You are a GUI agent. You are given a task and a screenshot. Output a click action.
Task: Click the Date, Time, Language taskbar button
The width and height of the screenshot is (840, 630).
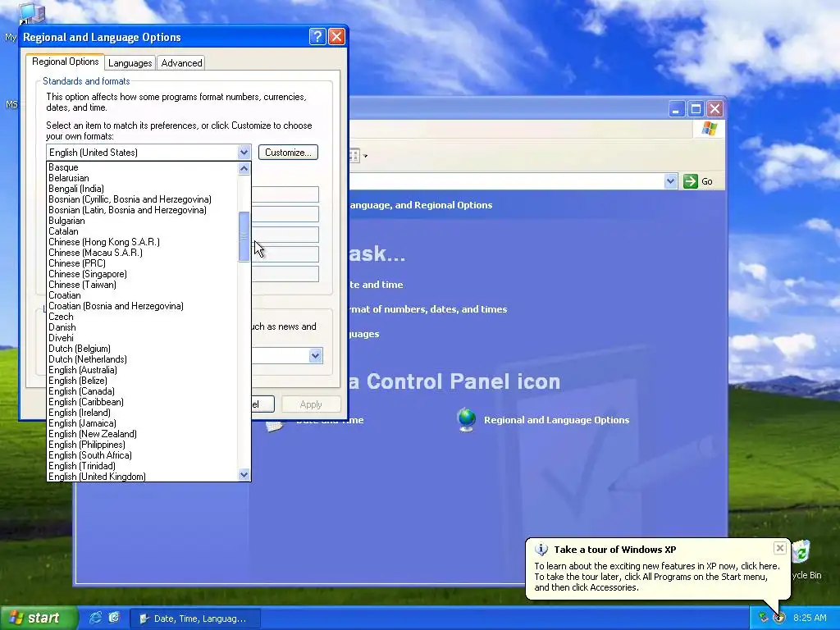[x=195, y=619]
